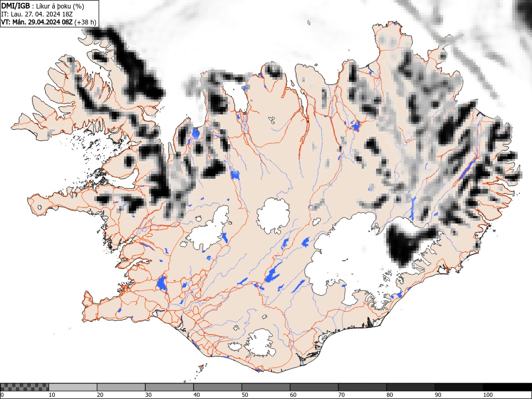Click the 40–50 legend swatch
This screenshot has height=399, width=532.
(218, 387)
